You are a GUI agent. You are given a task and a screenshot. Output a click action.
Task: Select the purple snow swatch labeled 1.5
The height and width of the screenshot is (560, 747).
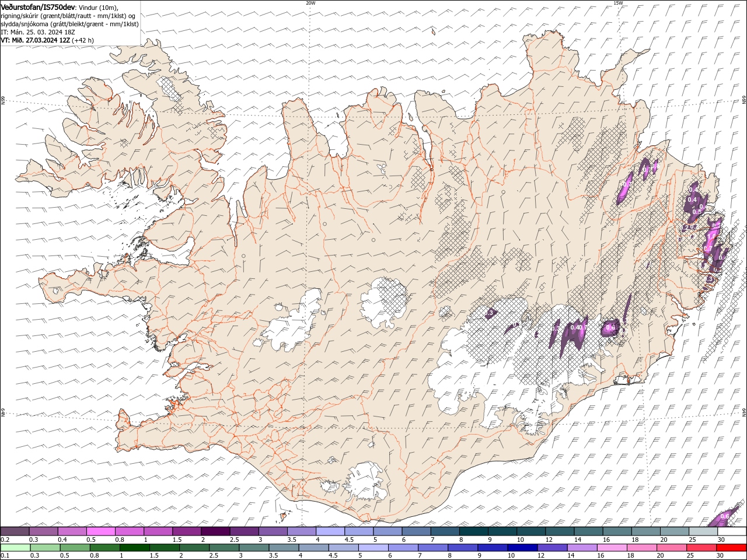pos(187,531)
